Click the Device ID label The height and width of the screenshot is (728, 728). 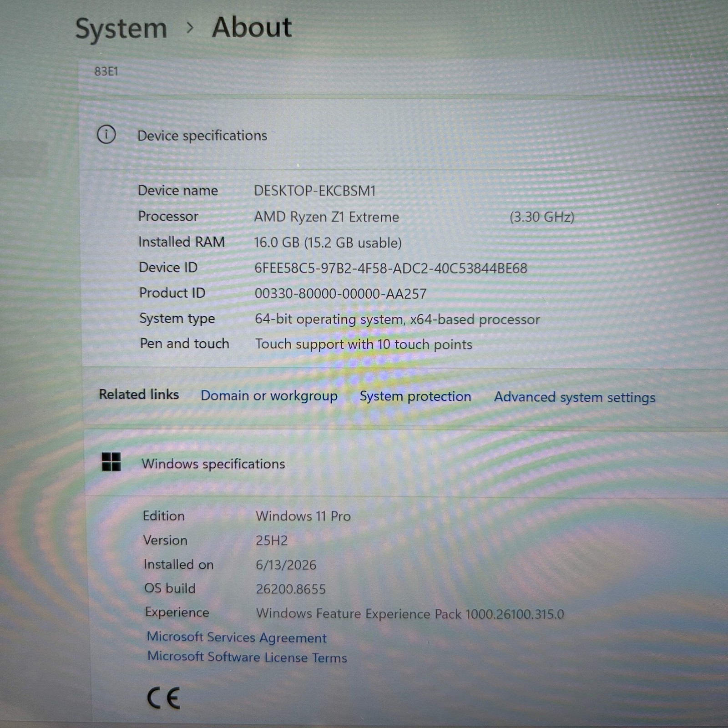click(168, 267)
